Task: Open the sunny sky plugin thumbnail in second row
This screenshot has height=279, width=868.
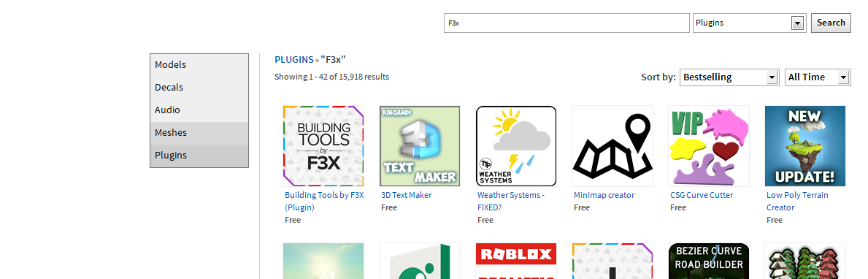Action: [323, 261]
